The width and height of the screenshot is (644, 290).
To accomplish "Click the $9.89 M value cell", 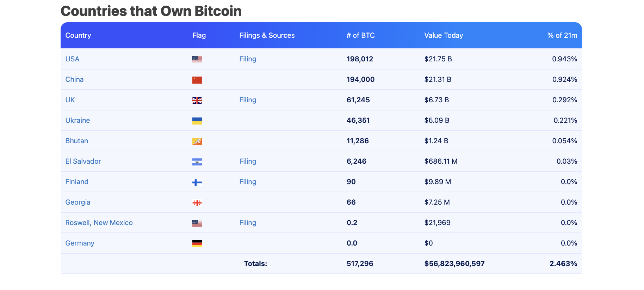I will 438,182.
